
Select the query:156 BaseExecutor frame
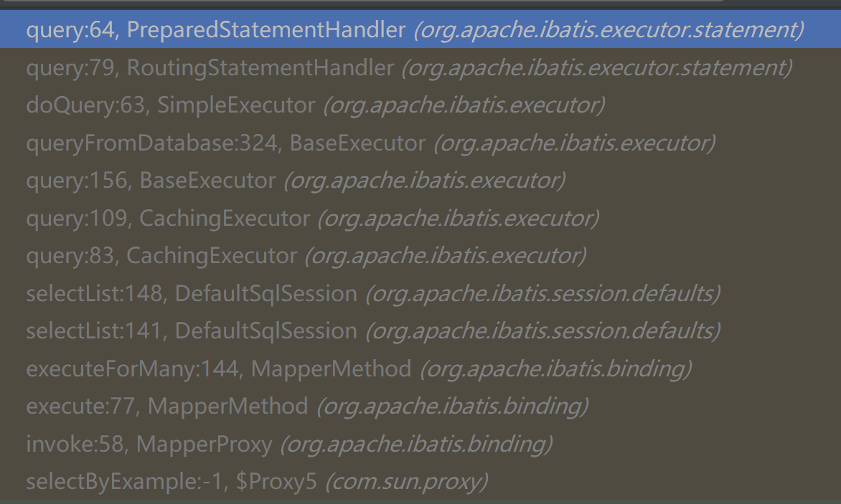(151, 181)
